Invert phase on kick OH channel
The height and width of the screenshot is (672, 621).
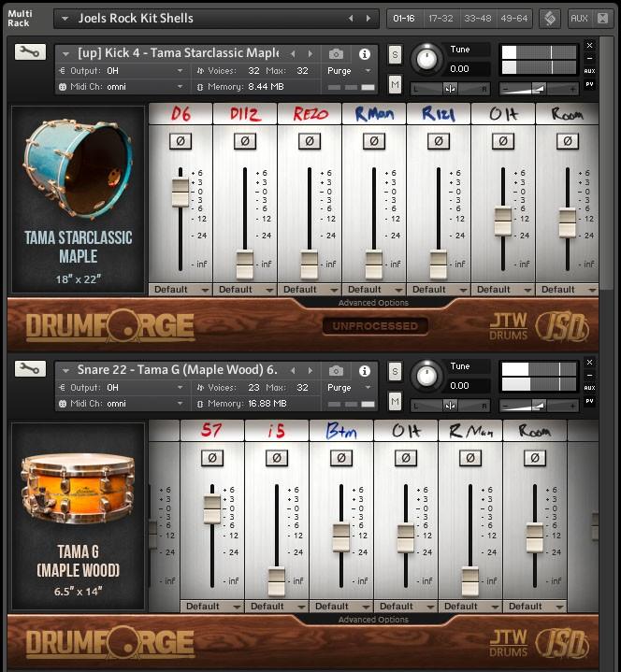[x=503, y=141]
